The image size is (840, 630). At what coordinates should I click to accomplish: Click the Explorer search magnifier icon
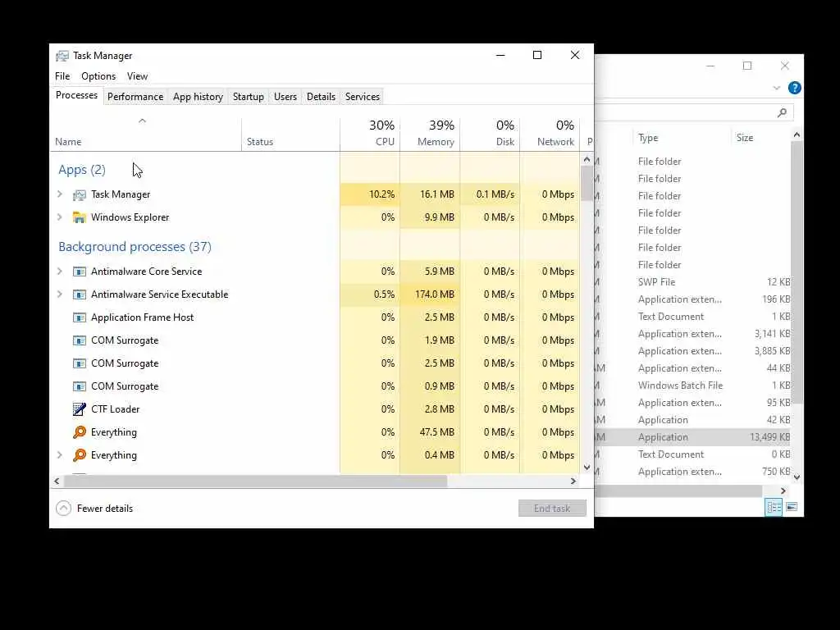point(782,112)
